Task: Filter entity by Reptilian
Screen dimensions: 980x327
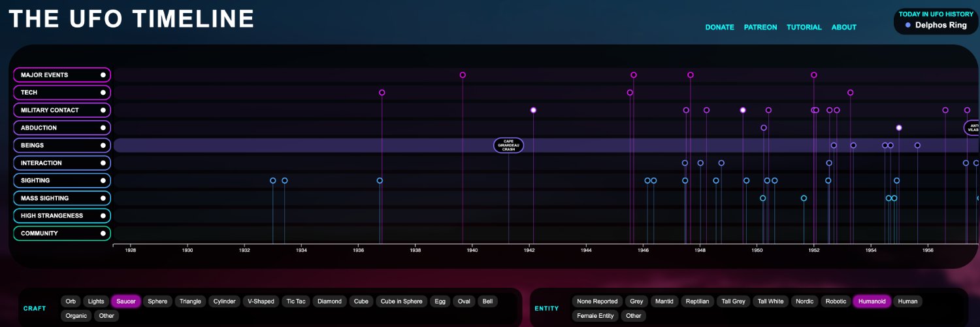Action: [698, 301]
